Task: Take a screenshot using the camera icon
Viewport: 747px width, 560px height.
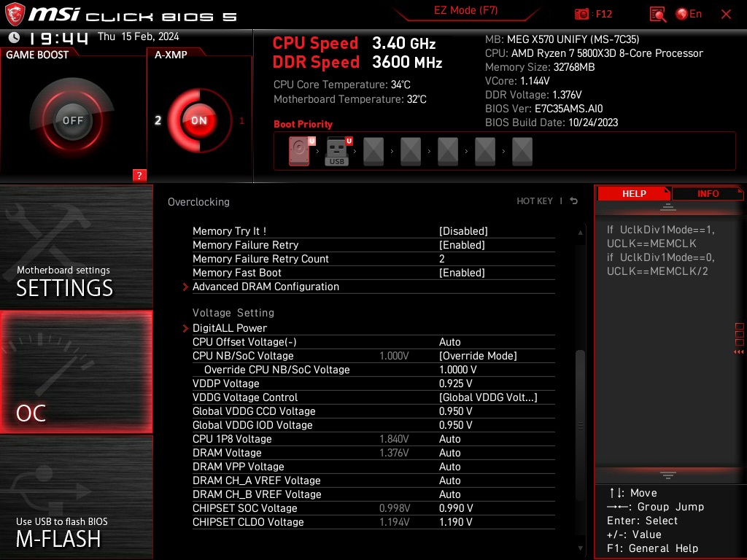Action: coord(581,14)
